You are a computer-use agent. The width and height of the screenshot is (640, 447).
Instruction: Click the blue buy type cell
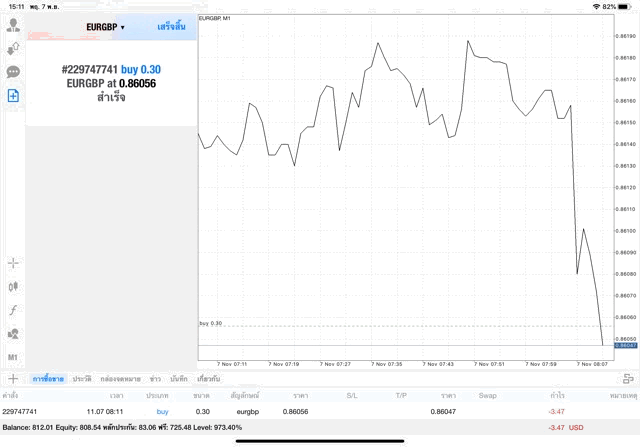(162, 411)
